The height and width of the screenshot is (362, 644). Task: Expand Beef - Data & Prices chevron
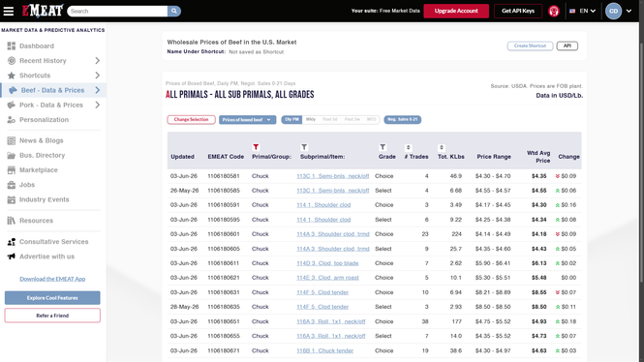98,90
